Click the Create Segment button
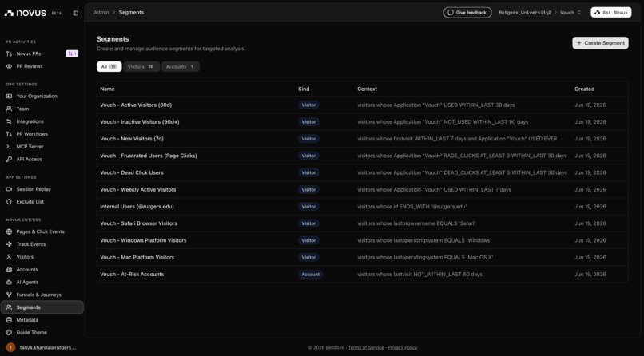The width and height of the screenshot is (644, 356). (600, 43)
